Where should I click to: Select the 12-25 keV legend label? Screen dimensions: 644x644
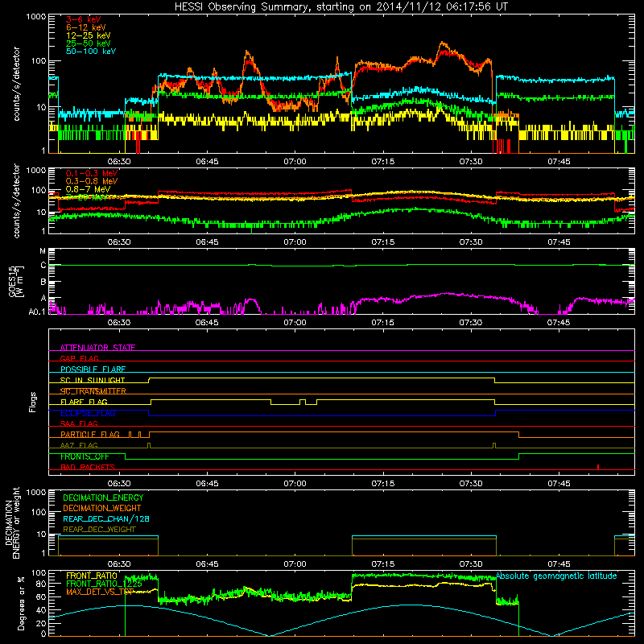(x=89, y=35)
